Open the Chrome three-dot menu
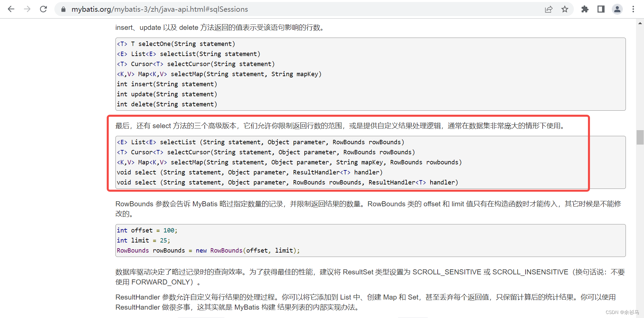This screenshot has height=318, width=644. (x=633, y=9)
